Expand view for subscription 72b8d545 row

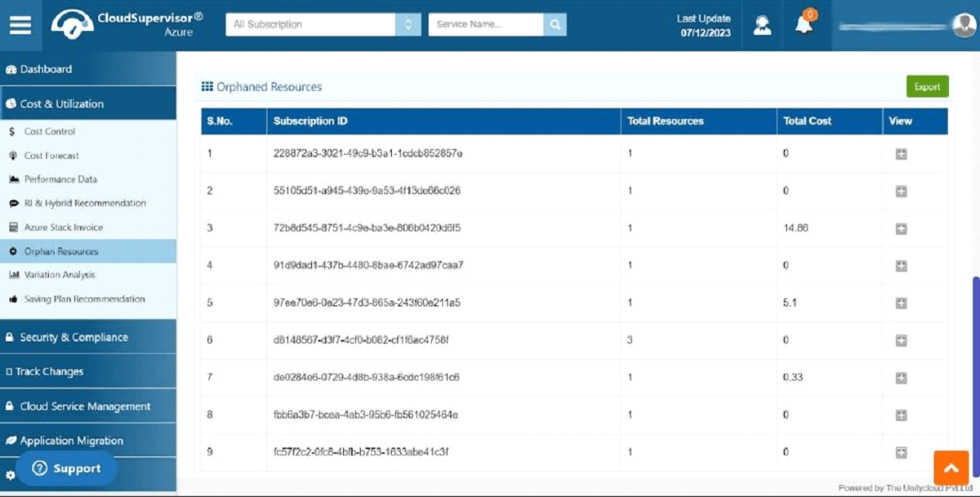(901, 229)
